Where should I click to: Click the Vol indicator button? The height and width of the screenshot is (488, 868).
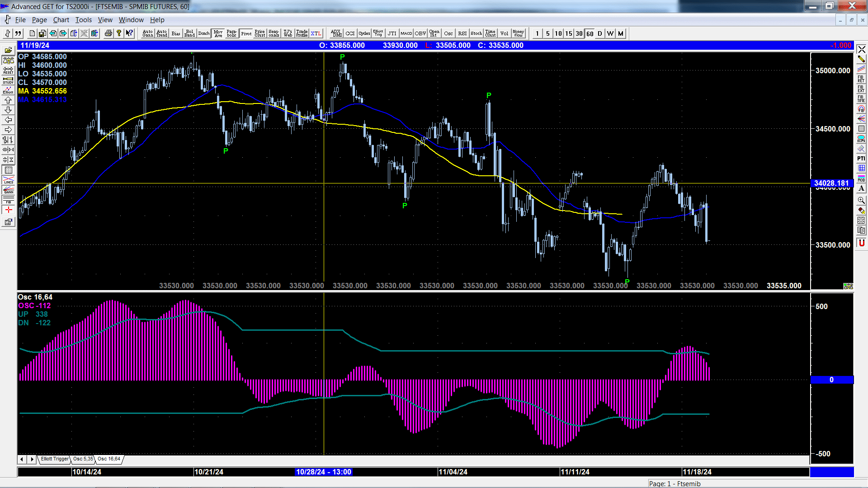[505, 33]
